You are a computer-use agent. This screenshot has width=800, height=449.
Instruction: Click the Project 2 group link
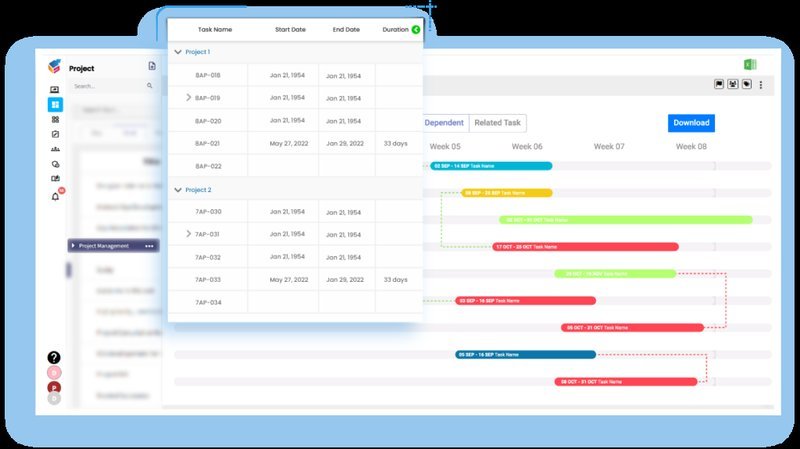tap(198, 190)
